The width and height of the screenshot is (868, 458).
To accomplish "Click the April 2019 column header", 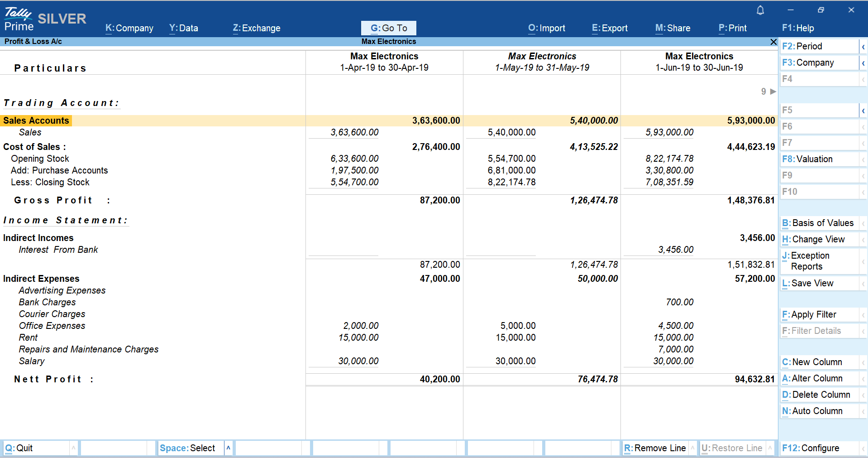I will tap(384, 62).
